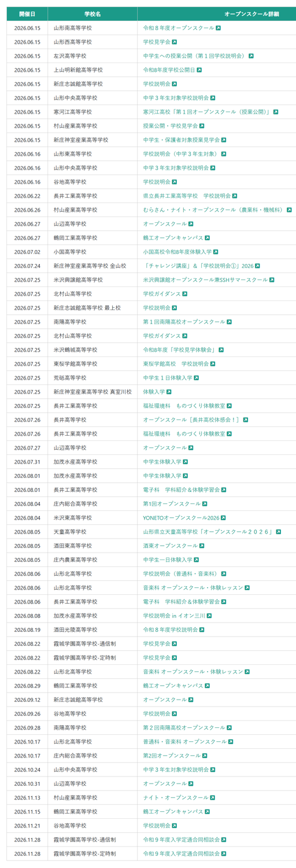The width and height of the screenshot is (296, 868).
Task: Click external-link icon after 授業公開・学校見学会
Action: [202, 126]
